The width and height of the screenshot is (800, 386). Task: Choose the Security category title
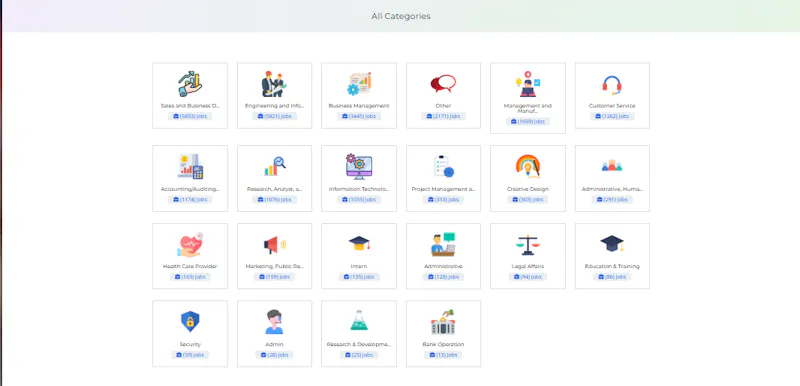pyautogui.click(x=190, y=345)
